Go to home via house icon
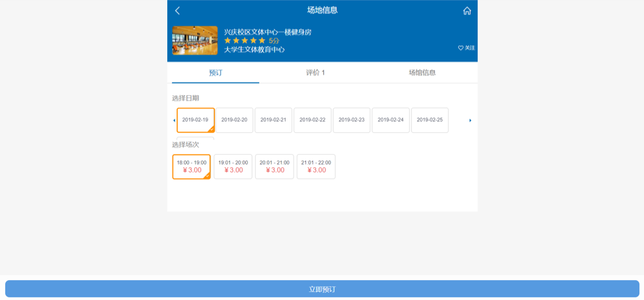 click(x=467, y=11)
